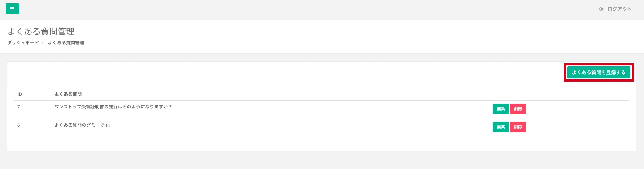Click the large よくある質問管理 page heading
Screen dimensions: 644x169
(41, 31)
